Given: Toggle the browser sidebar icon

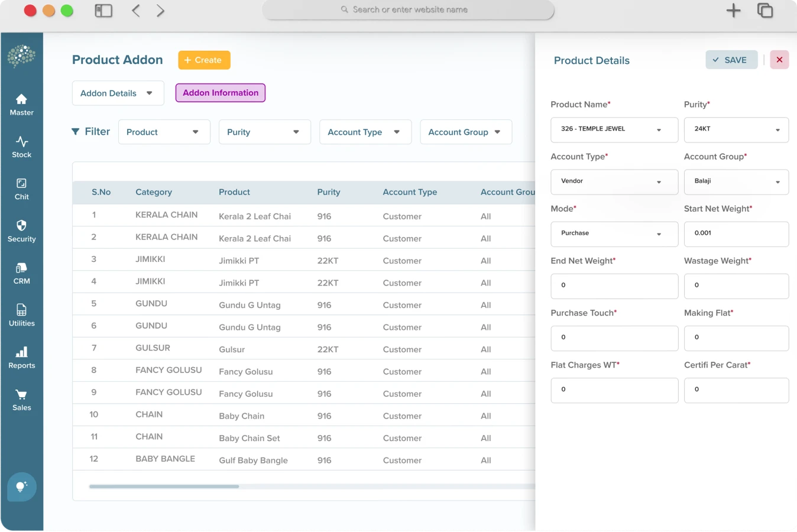Looking at the screenshot, I should [x=103, y=11].
